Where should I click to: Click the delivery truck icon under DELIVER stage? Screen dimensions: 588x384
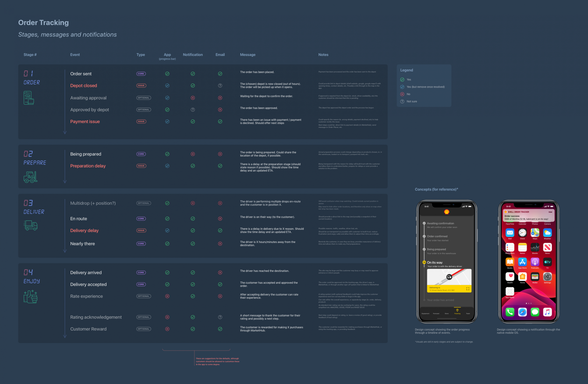31,225
